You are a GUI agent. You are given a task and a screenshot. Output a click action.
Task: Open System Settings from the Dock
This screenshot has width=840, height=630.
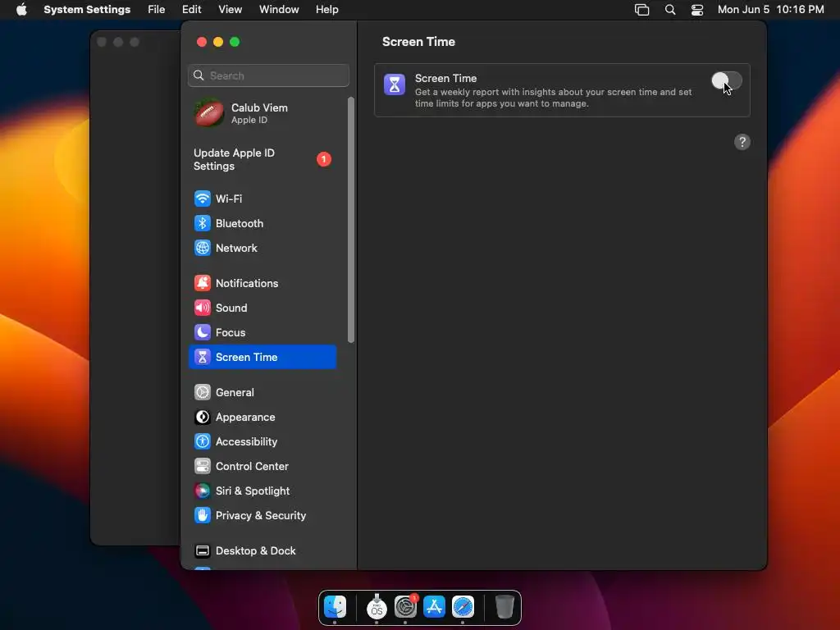(405, 607)
